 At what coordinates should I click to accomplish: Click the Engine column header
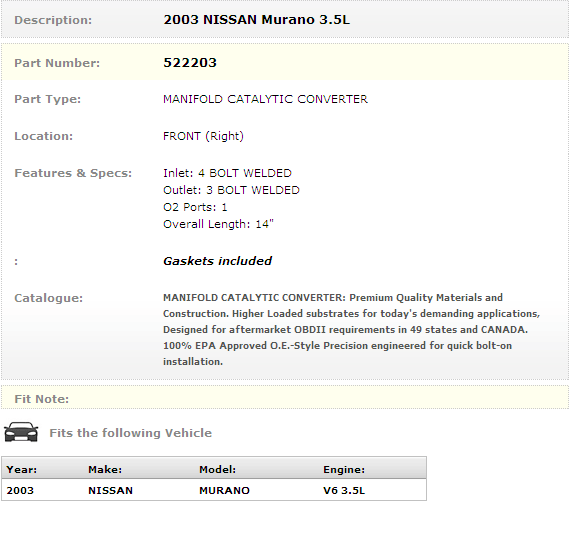(x=344, y=469)
